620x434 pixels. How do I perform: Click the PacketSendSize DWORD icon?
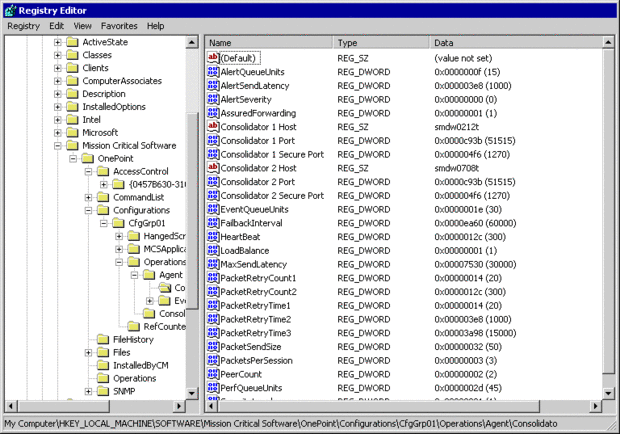click(x=213, y=347)
